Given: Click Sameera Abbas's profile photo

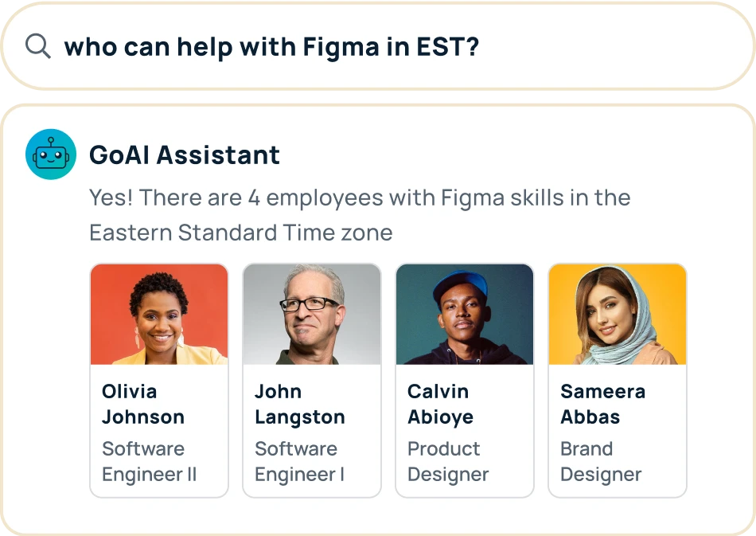Looking at the screenshot, I should [617, 314].
